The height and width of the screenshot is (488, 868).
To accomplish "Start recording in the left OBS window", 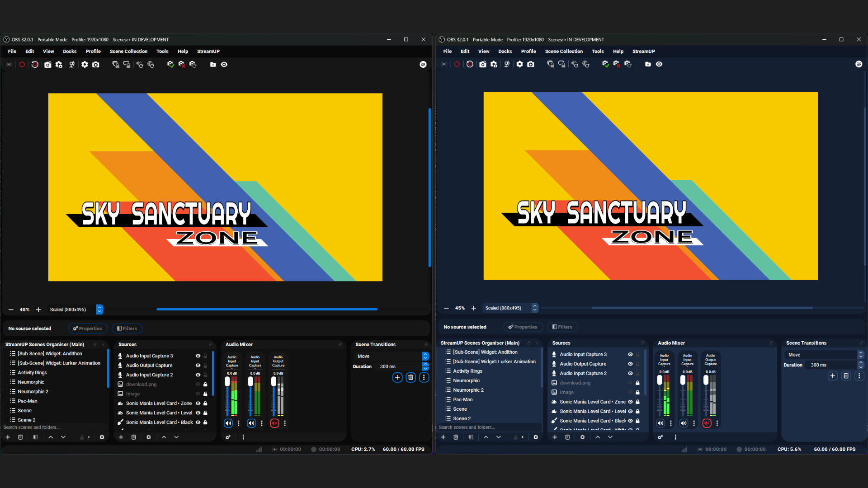I will pos(22,65).
